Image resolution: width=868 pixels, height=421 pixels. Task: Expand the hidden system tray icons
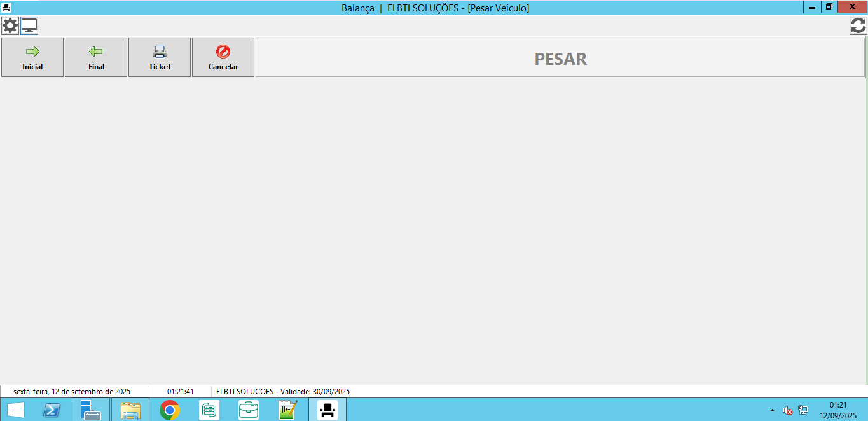pos(772,411)
